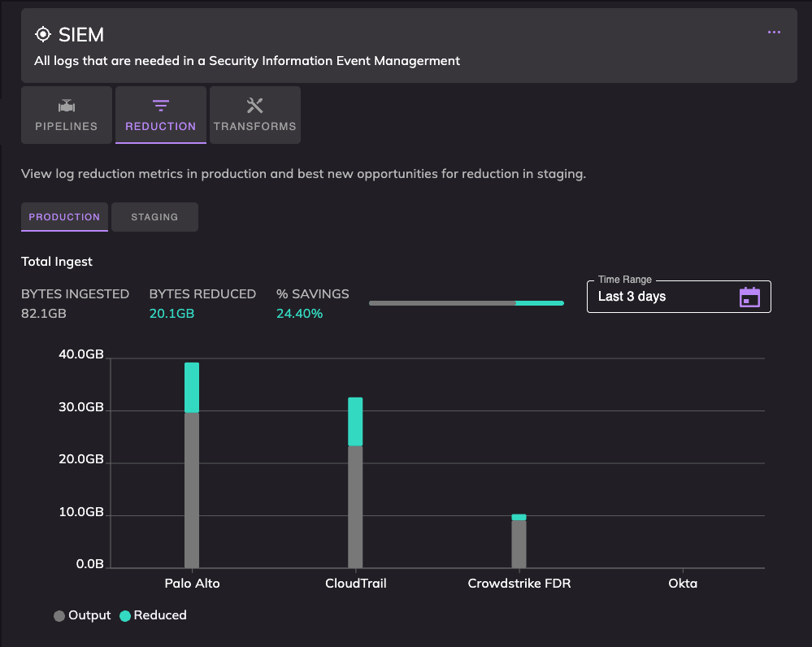Open the three-dot options menu

coord(774,33)
